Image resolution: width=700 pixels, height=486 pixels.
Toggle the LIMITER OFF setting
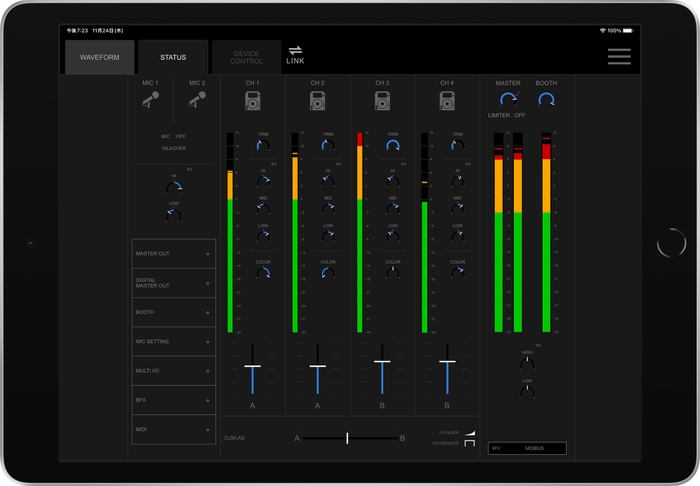(x=507, y=116)
